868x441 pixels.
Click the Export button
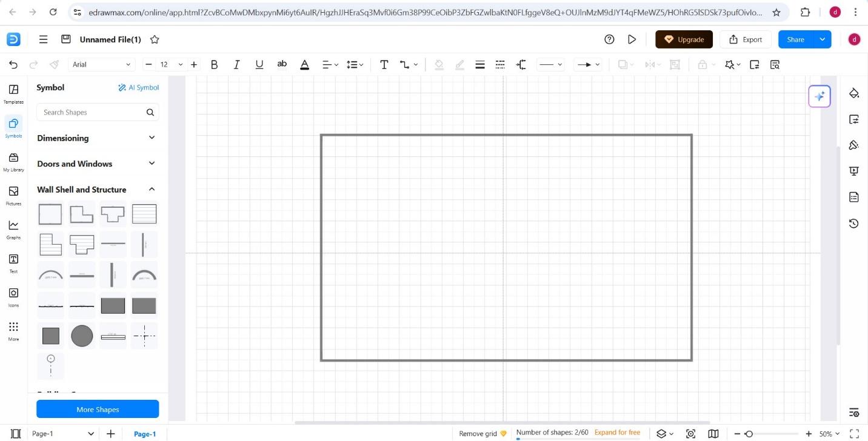(x=746, y=39)
